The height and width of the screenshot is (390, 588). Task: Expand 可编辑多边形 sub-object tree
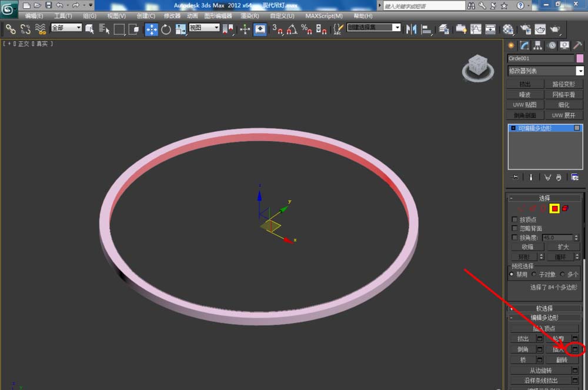(x=513, y=128)
